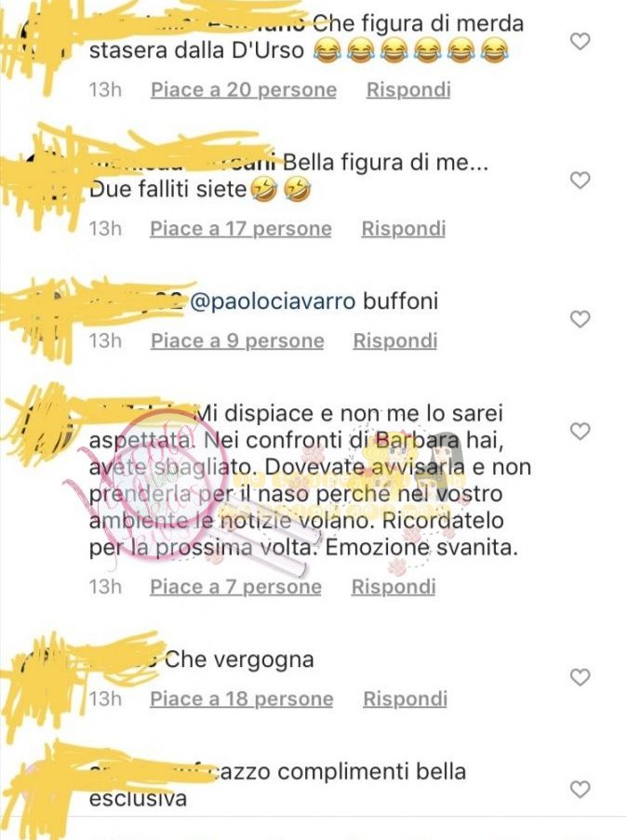The image size is (627, 840).
Task: Click Rispondi under 'Due falliti siete'
Action: coord(404,229)
